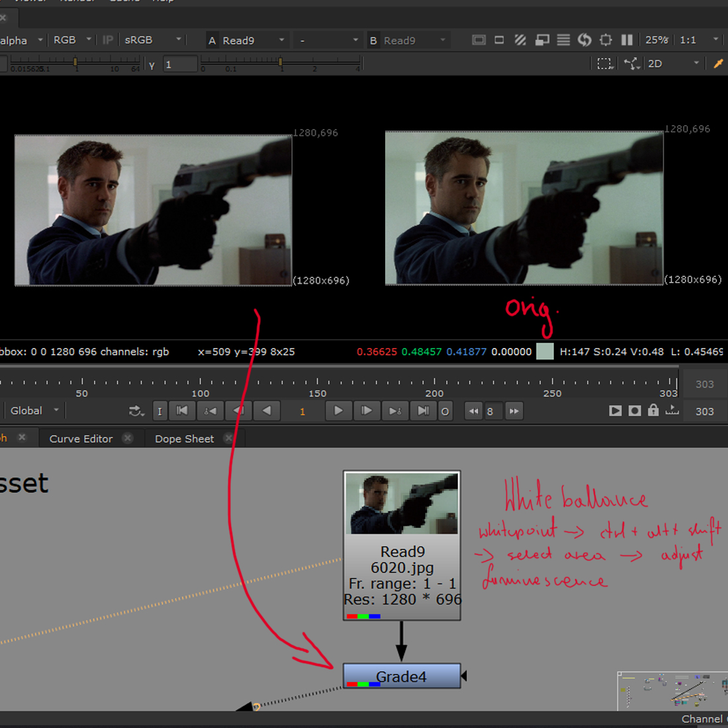Skip forward by frame increment
Screen dimensions: 728x728
pos(514,412)
